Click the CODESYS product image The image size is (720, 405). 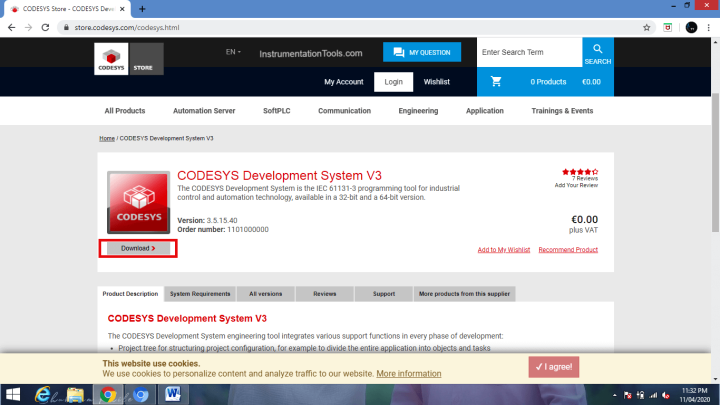tap(138, 203)
